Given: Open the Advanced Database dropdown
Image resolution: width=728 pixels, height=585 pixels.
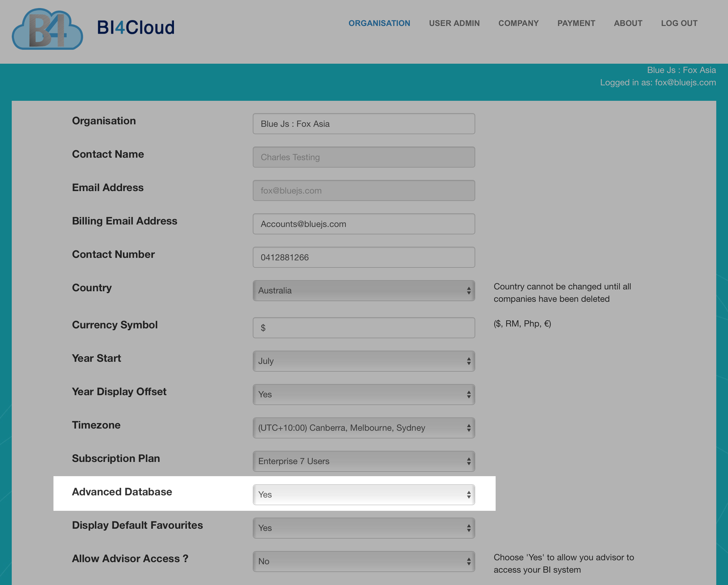Looking at the screenshot, I should 364,495.
